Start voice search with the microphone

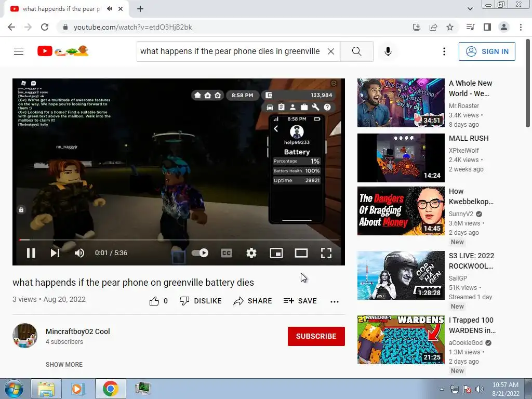[388, 51]
